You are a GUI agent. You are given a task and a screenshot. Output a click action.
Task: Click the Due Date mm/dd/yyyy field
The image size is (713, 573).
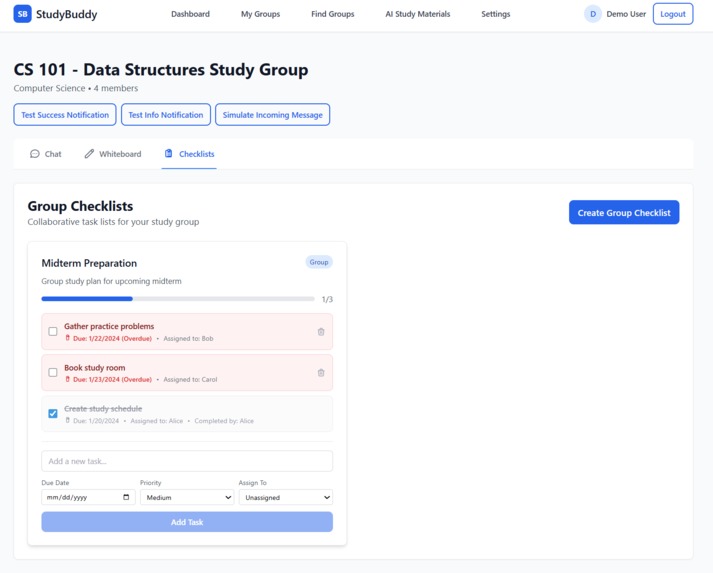click(x=88, y=497)
